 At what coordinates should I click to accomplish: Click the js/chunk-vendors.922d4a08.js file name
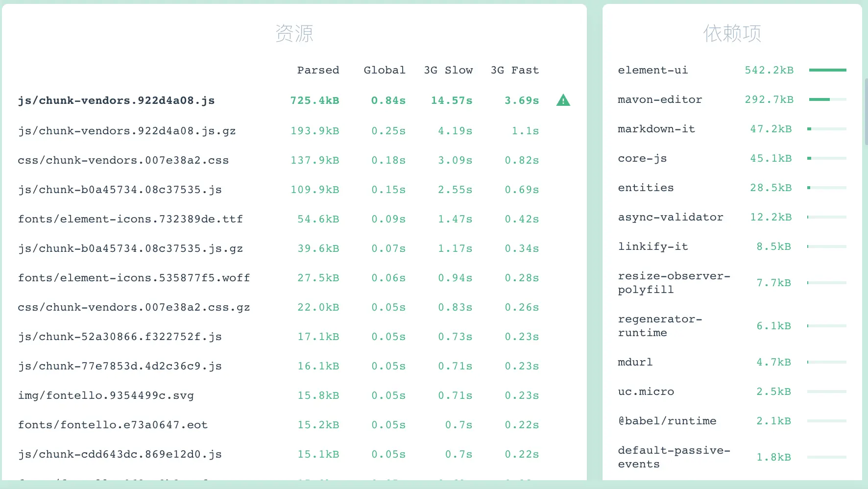[x=116, y=100]
